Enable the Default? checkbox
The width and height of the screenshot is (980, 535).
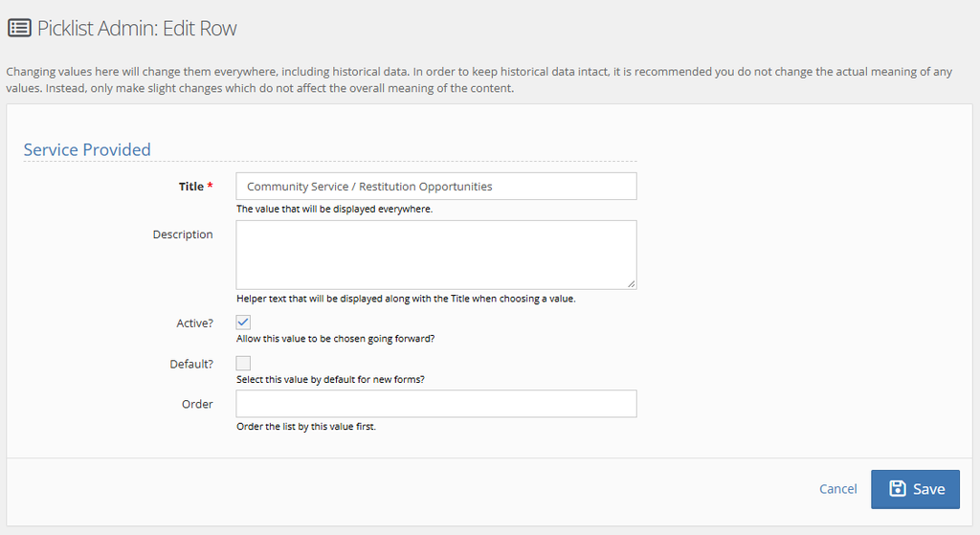point(243,363)
